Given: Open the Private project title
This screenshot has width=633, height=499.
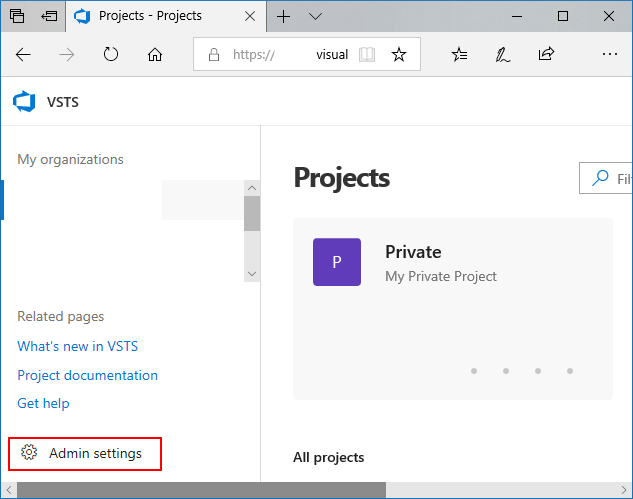Looking at the screenshot, I should pyautogui.click(x=413, y=252).
